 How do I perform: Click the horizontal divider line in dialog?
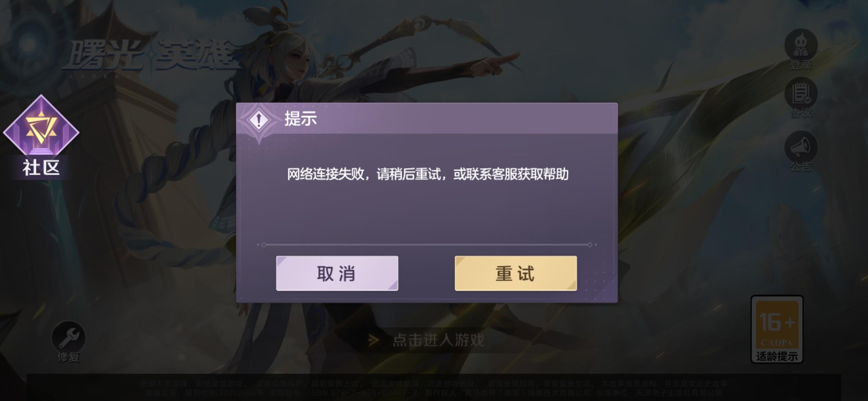pyautogui.click(x=427, y=245)
